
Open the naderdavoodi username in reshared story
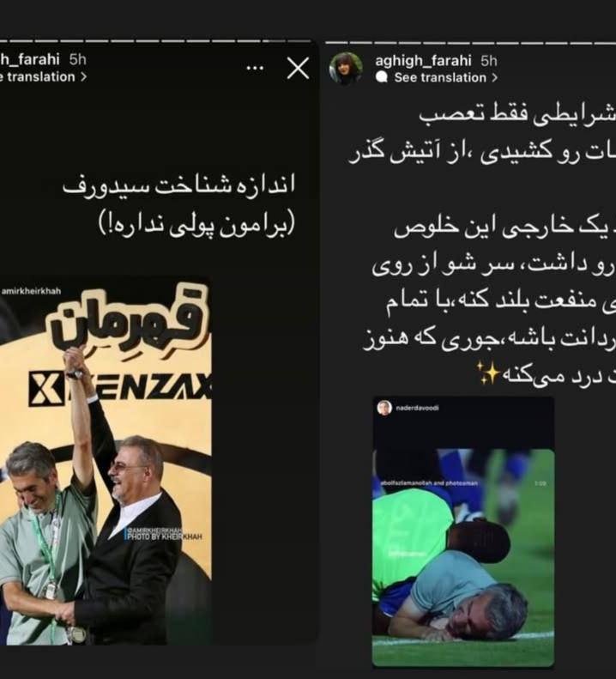(x=417, y=408)
